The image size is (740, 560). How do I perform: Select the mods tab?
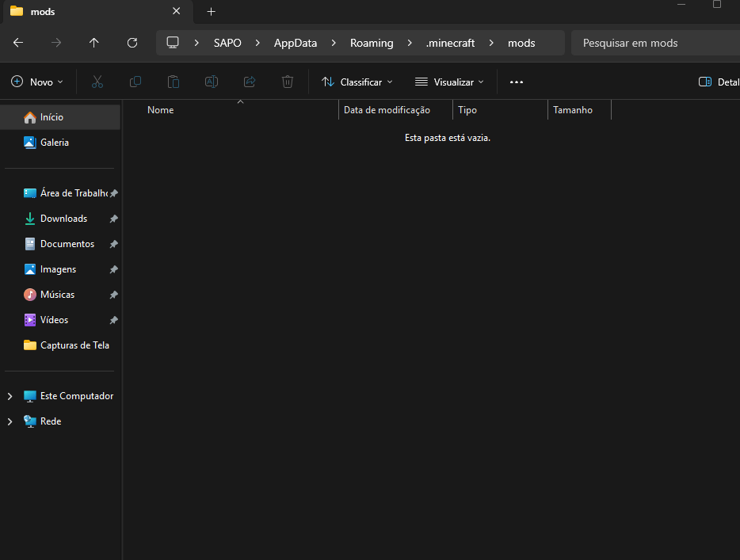(x=97, y=12)
